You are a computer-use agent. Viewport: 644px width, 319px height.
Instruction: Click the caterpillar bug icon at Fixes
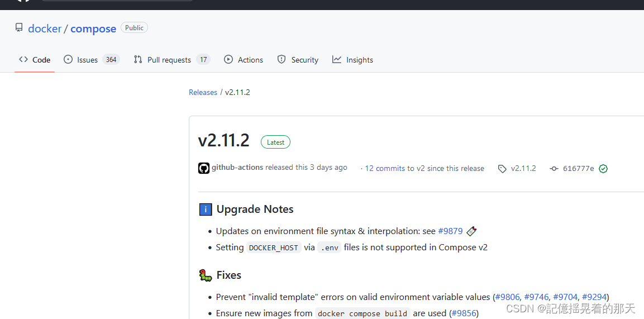pyautogui.click(x=206, y=275)
